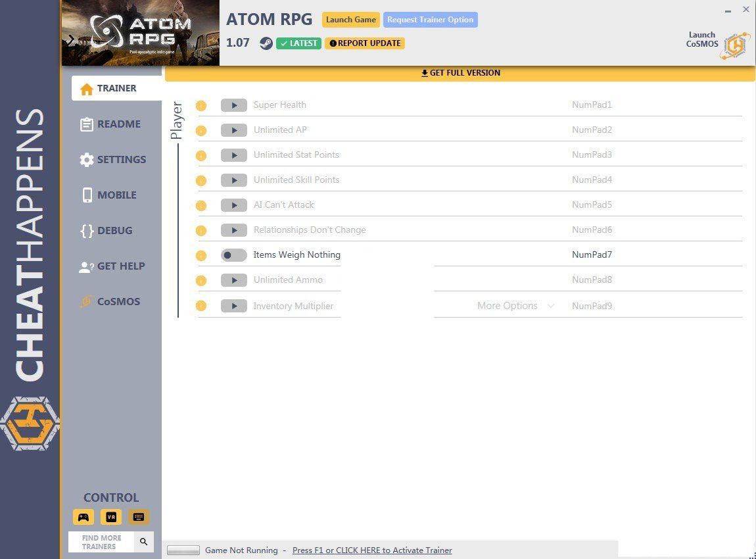
Task: Click the info icon beside Unlimited Stat Points
Action: click(201, 156)
